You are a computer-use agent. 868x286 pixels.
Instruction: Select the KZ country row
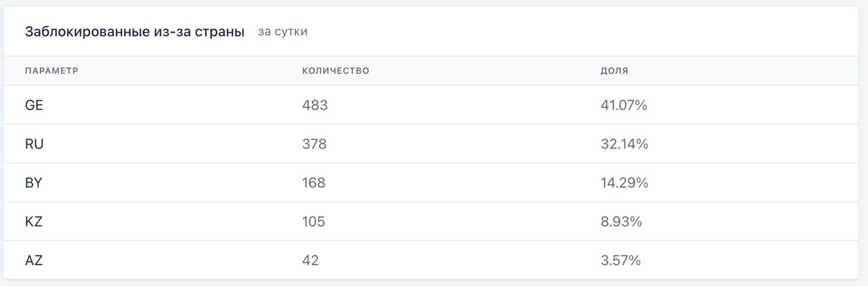pos(34,222)
